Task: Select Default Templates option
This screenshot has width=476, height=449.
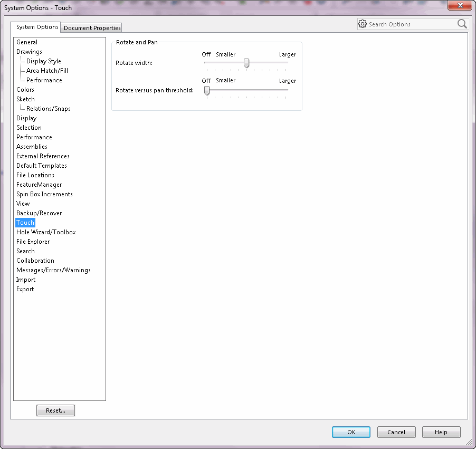Action: pyautogui.click(x=42, y=166)
